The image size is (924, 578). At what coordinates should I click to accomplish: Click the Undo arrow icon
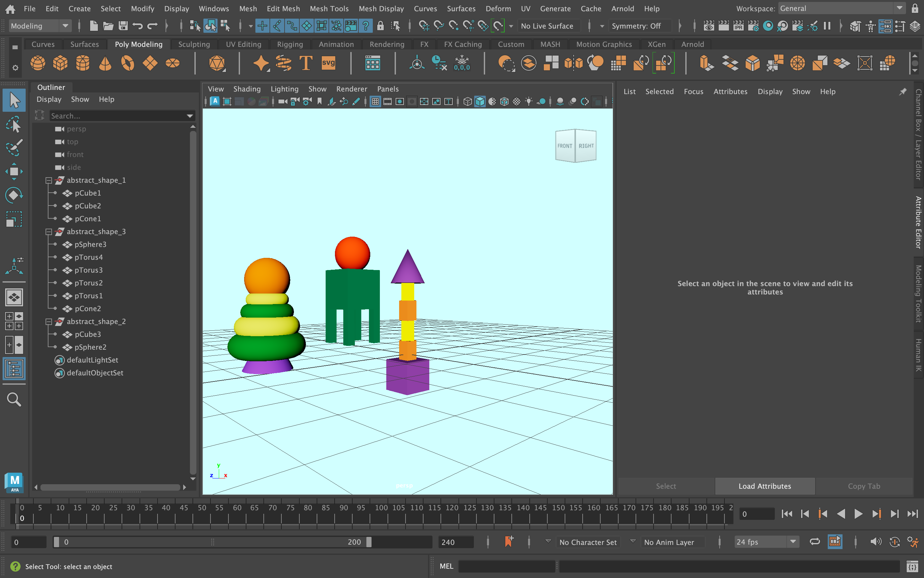point(137,26)
